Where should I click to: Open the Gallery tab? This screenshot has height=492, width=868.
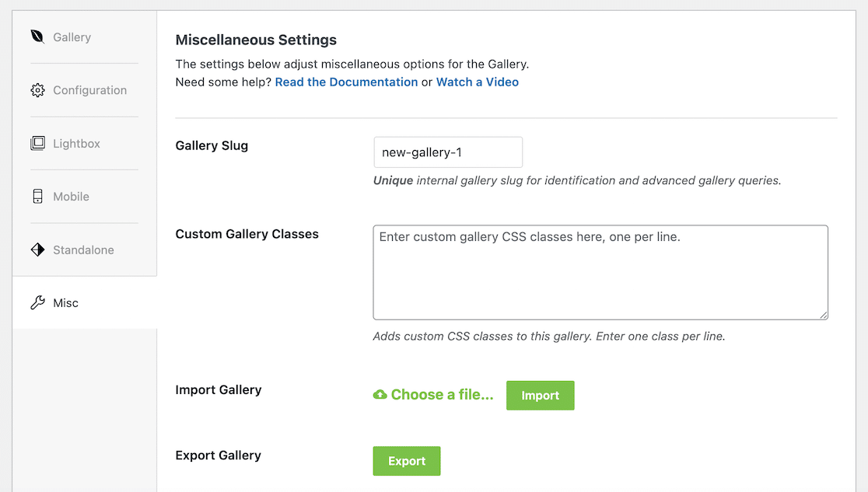(x=72, y=37)
